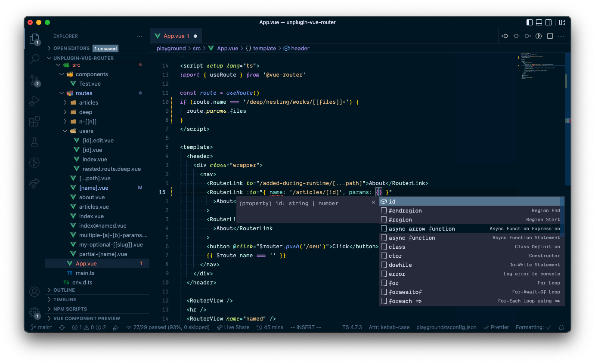Open the Live Share arrow icon in activity bar
The width and height of the screenshot is (595, 364).
[x=34, y=183]
